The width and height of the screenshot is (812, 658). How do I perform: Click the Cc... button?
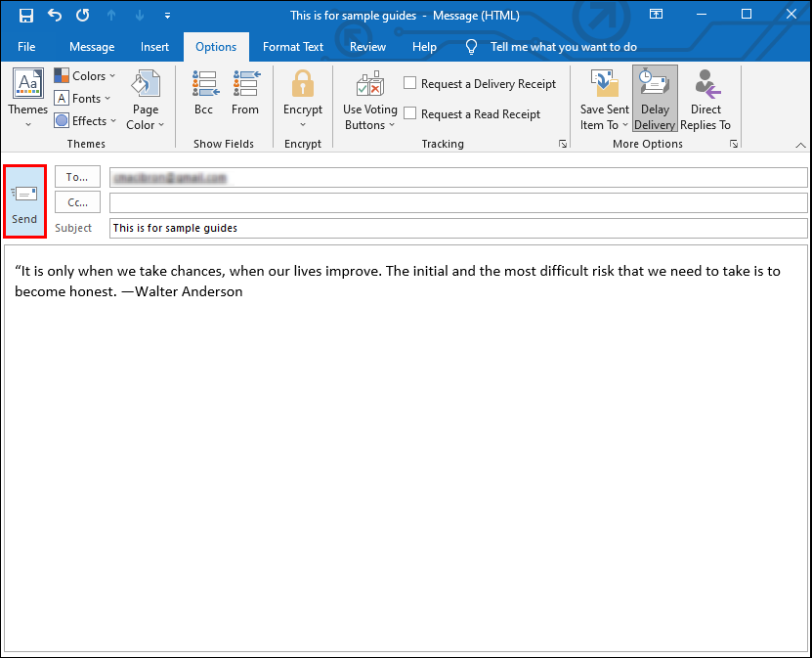(x=77, y=202)
